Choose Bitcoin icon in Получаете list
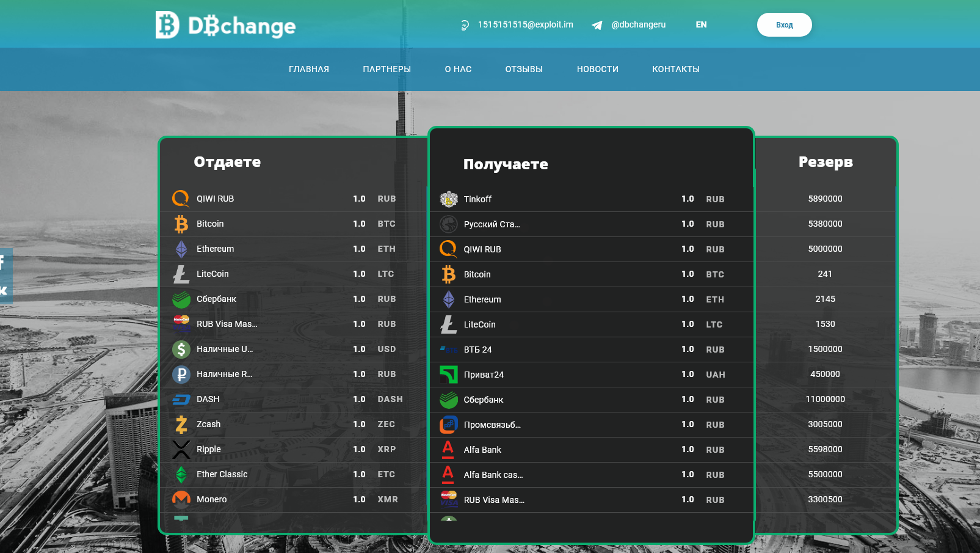Image resolution: width=980 pixels, height=553 pixels. tap(449, 274)
